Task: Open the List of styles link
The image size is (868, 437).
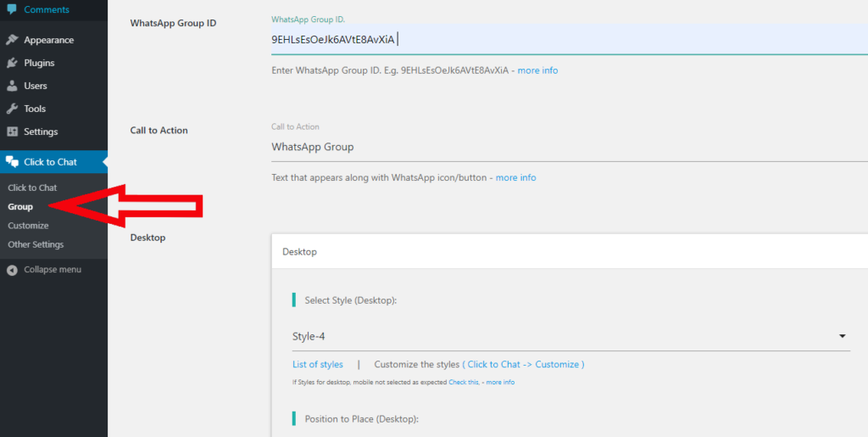Action: click(318, 364)
